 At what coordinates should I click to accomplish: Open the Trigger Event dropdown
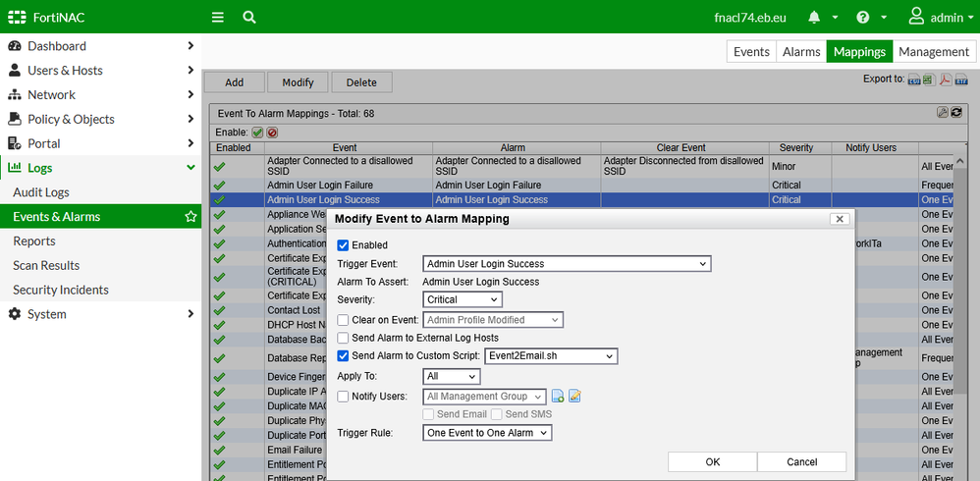pos(567,264)
